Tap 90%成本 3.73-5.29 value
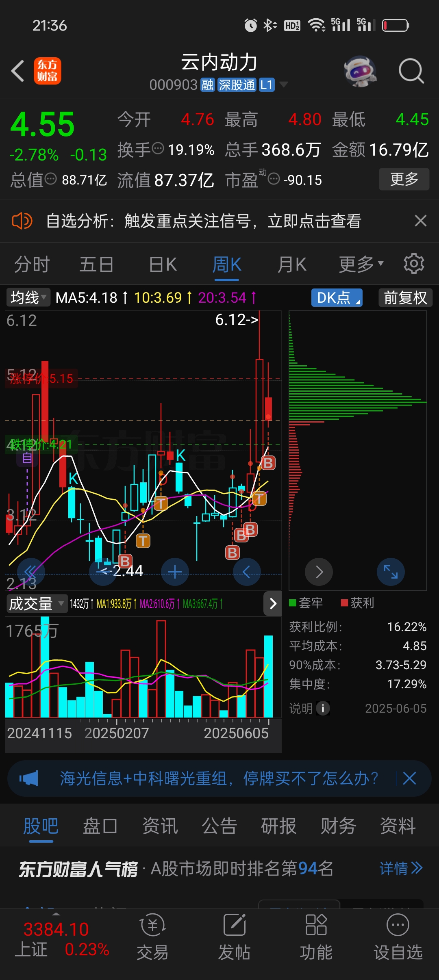 coord(401,665)
